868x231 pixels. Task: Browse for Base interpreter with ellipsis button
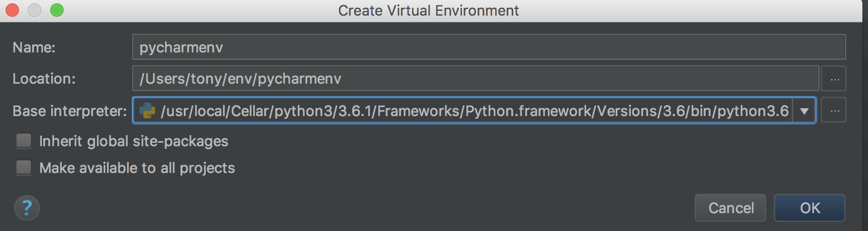(834, 110)
